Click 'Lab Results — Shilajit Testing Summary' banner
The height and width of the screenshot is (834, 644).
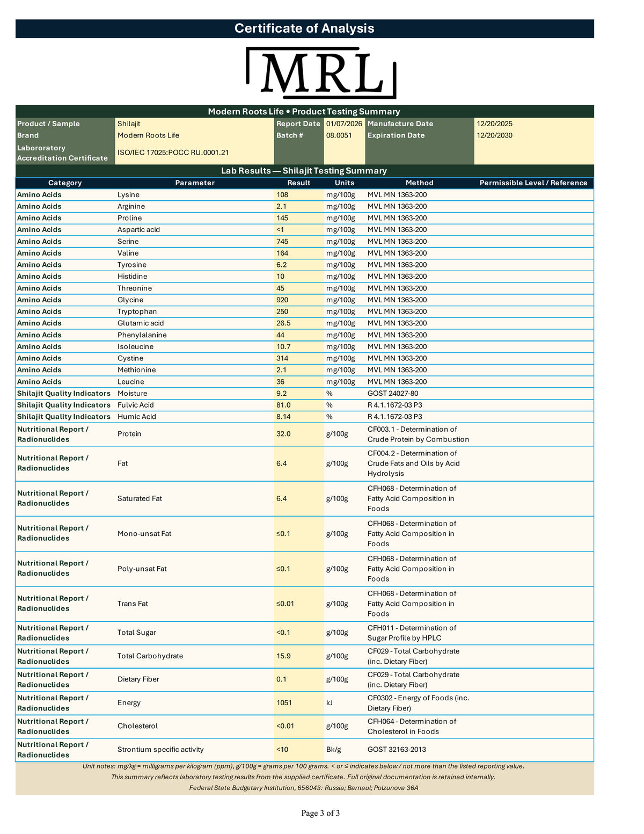click(304, 171)
